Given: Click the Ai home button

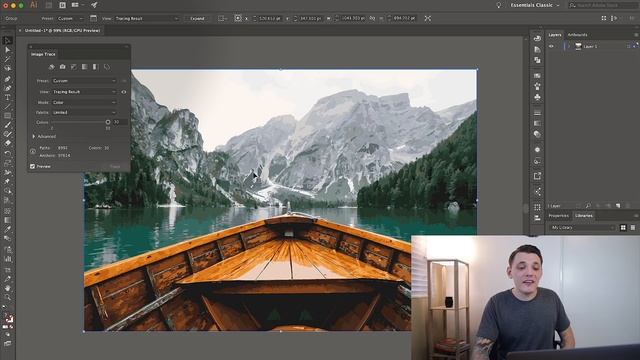Looking at the screenshot, I should click(x=34, y=5).
